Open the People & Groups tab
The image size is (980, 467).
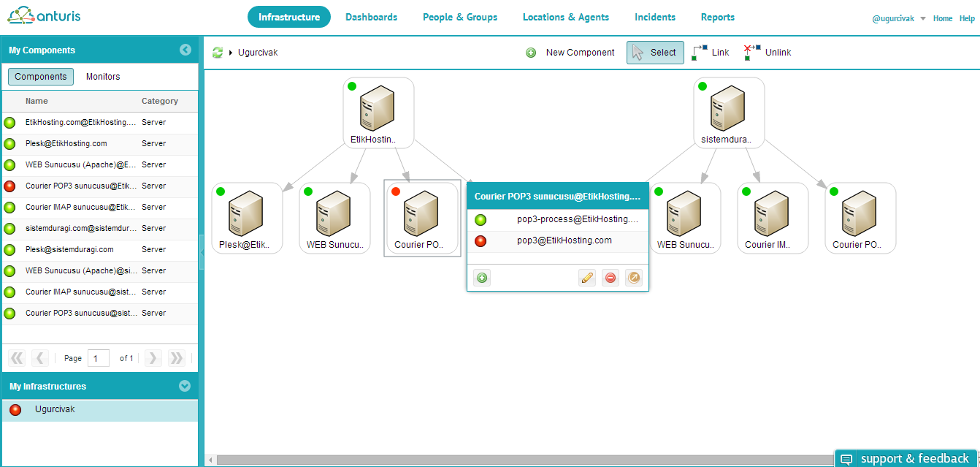point(460,17)
